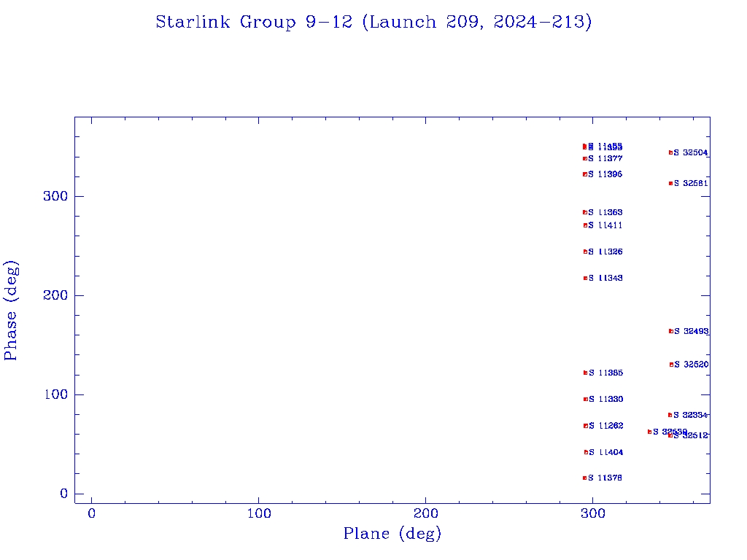This screenshot has height=560, width=747.
Task: Select the 'S 11330' satellite label
Action: 605,399
